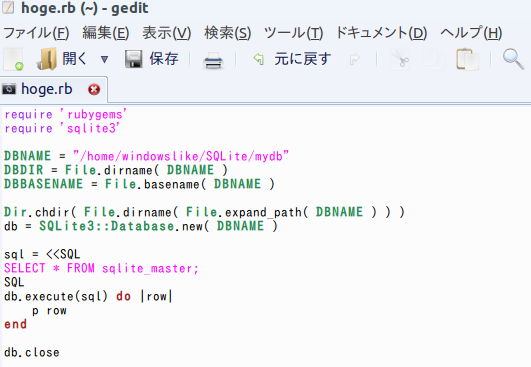This screenshot has height=367, width=531.
Task: Click the red 'end' keyword
Action: pyautogui.click(x=15, y=324)
